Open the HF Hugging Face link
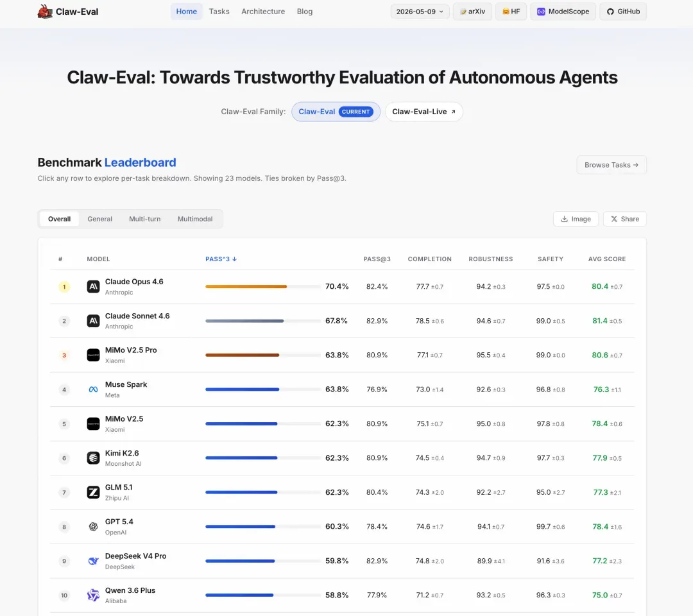 pos(511,12)
